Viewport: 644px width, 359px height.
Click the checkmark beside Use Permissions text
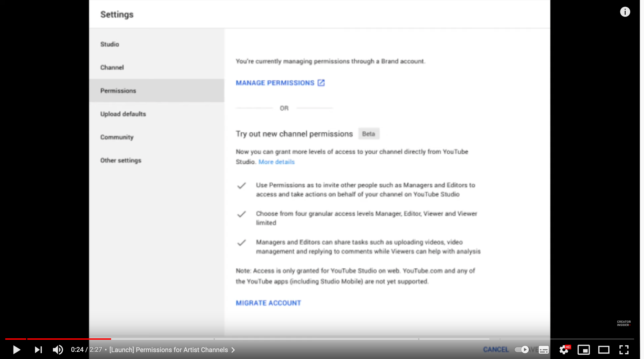click(241, 186)
